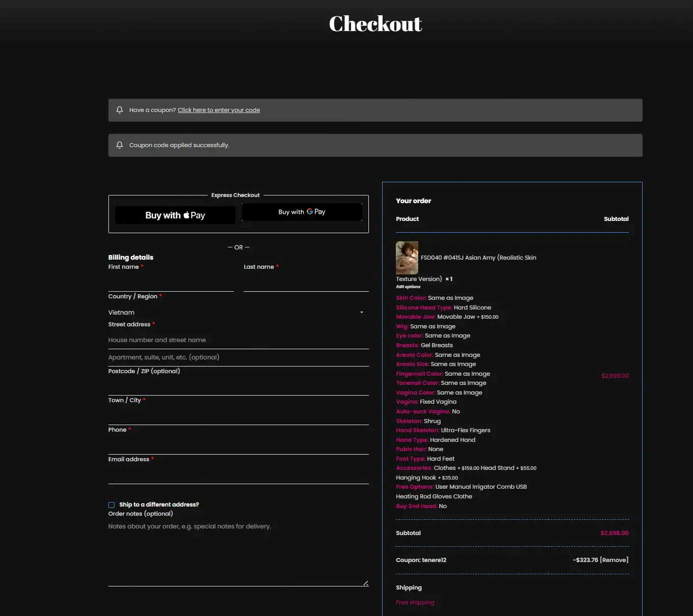Click the 'Foot Type: Hard Feet' line
The height and width of the screenshot is (616, 693).
425,459
